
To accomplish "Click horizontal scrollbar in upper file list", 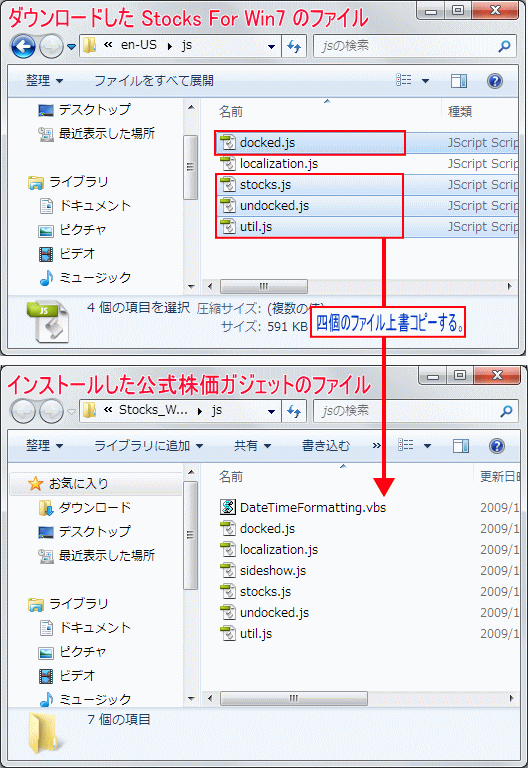I will coord(264,286).
